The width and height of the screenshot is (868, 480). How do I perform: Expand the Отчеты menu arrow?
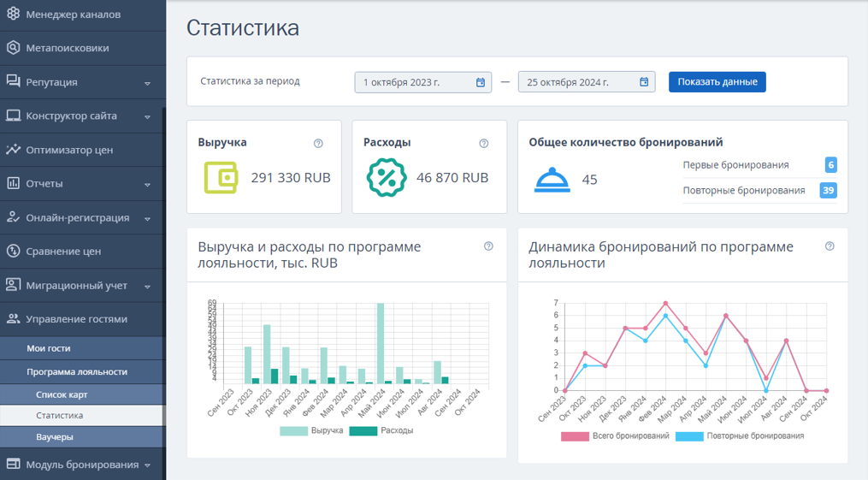[147, 185]
